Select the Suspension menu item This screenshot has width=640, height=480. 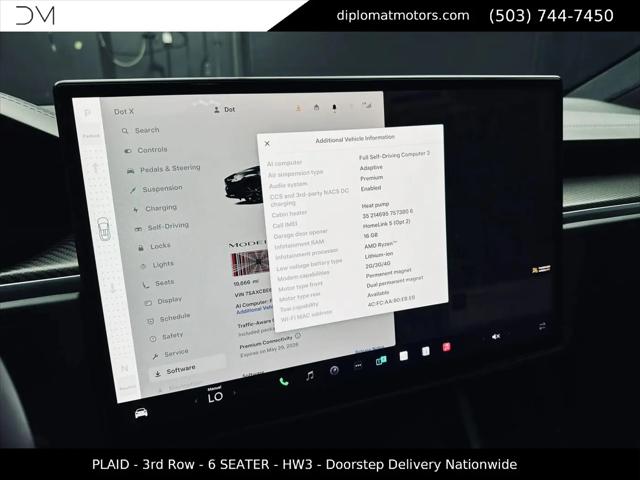coord(156,189)
